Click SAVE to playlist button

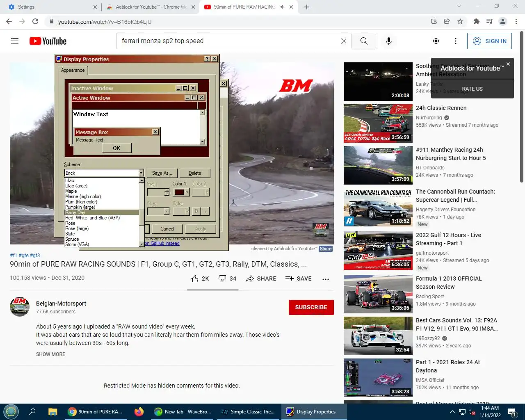(x=299, y=278)
